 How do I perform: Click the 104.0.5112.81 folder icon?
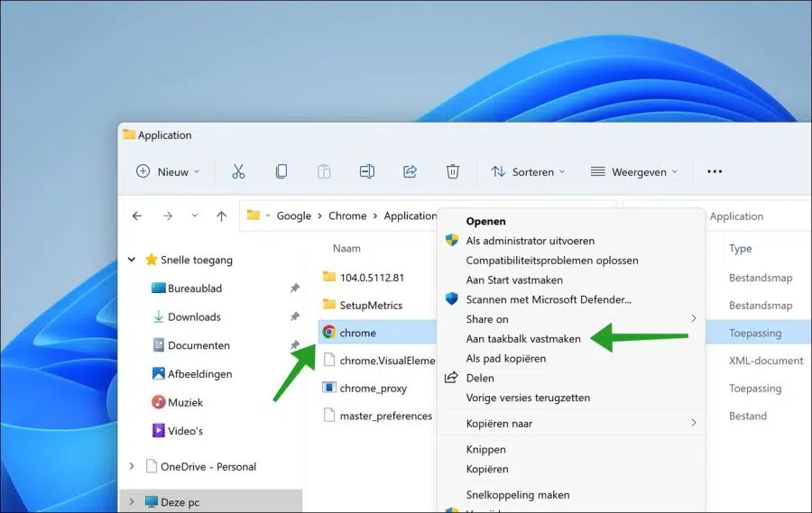[328, 277]
